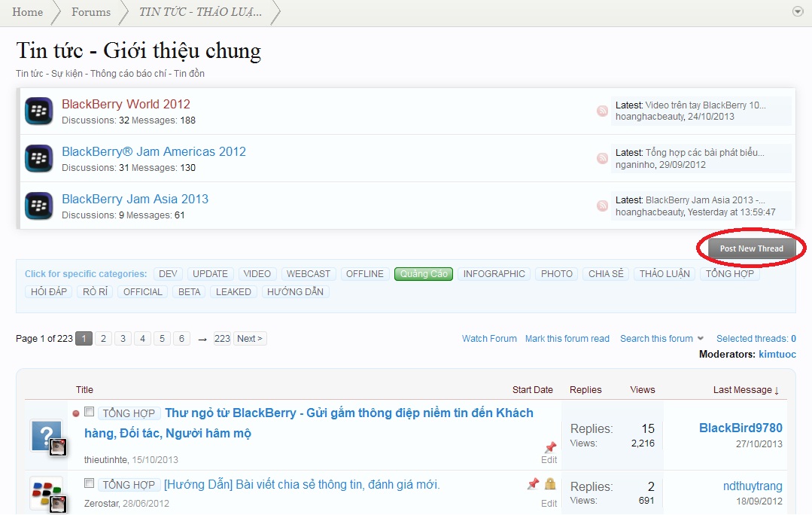This screenshot has width=812, height=515.
Task: Sort threads by Last Message column
Action: tap(746, 389)
